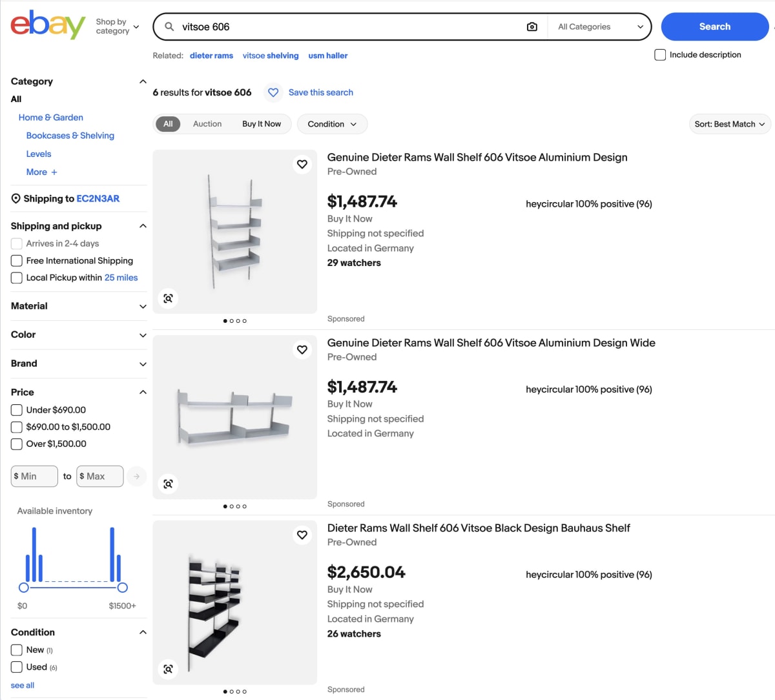Check the New condition filter
775x700 pixels.
(x=17, y=650)
